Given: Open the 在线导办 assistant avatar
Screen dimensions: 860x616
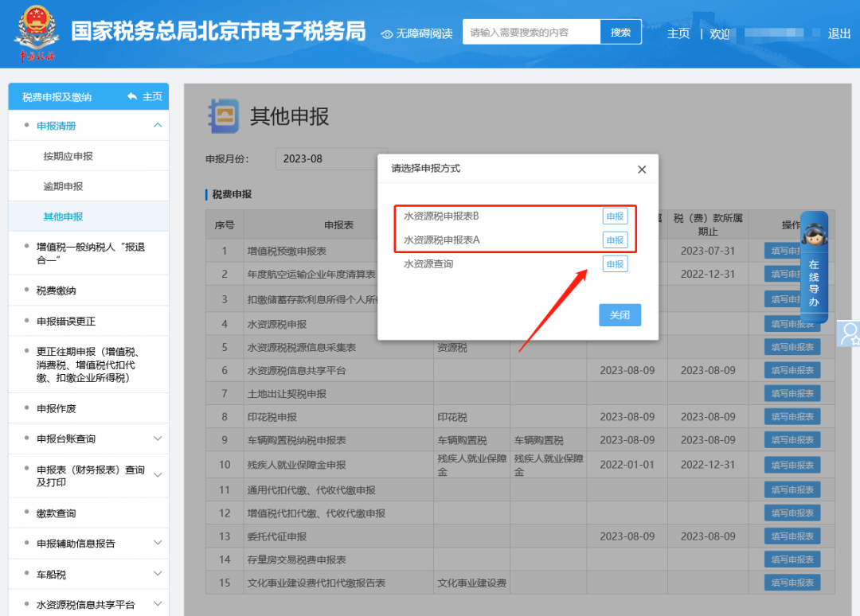Looking at the screenshot, I should click(814, 235).
